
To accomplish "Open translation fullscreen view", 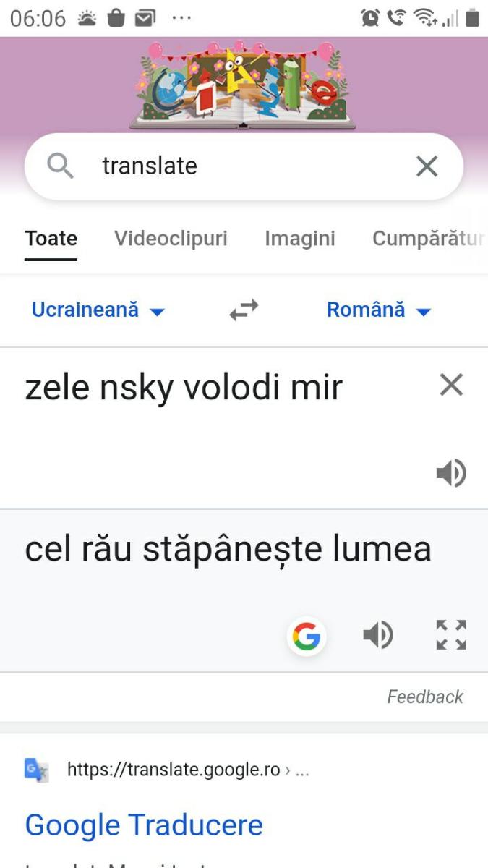I will 450,634.
